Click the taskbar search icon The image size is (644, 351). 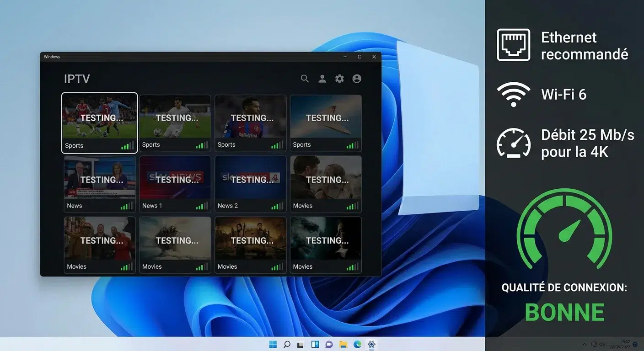pos(287,344)
